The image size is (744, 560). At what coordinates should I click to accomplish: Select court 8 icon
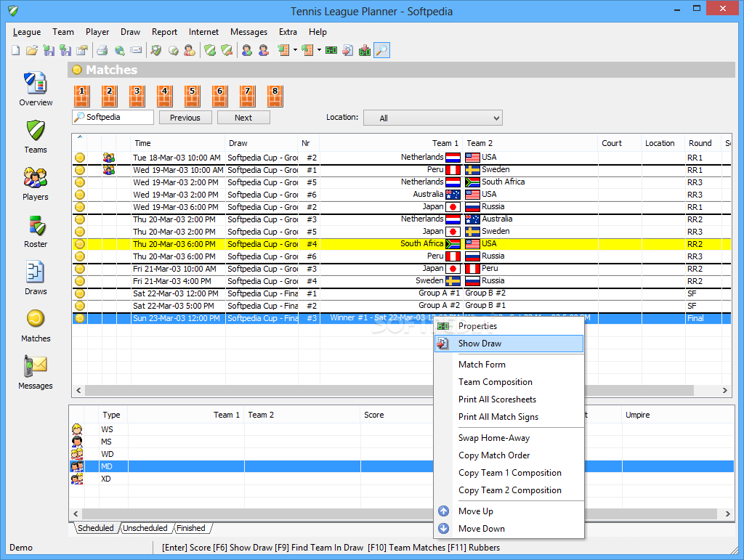(275, 97)
